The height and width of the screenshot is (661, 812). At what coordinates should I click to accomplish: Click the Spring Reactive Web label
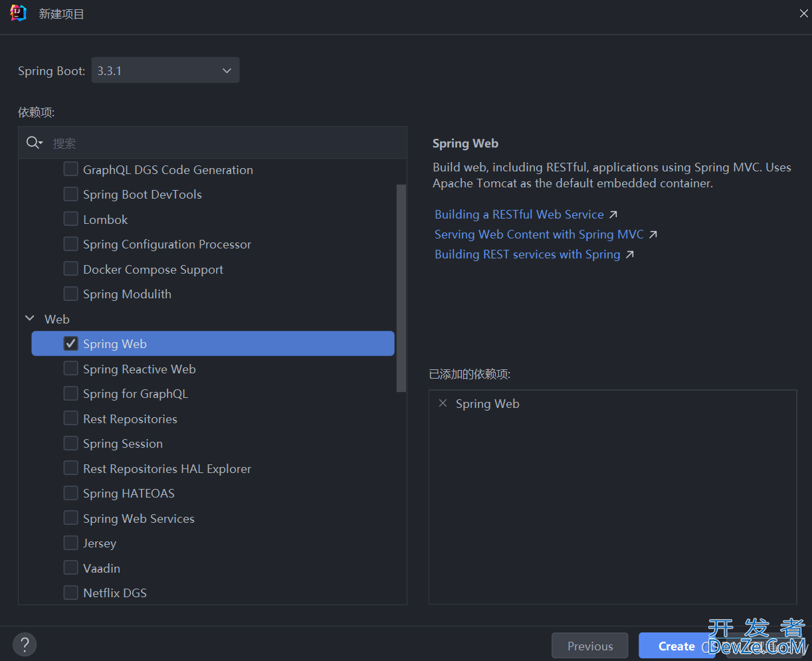coord(140,369)
